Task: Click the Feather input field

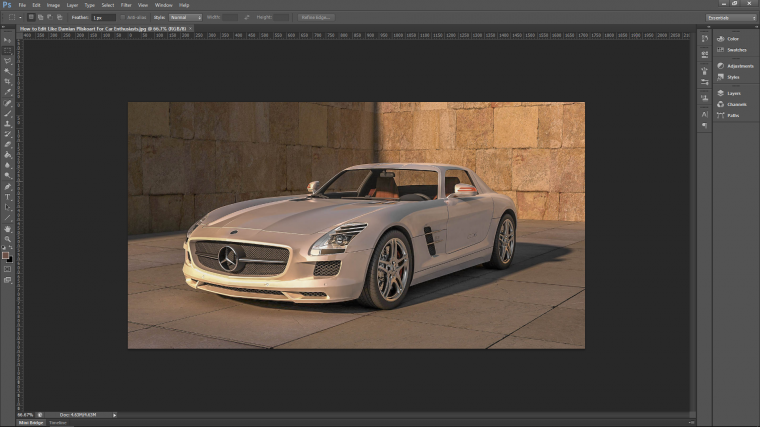Action: [x=103, y=17]
